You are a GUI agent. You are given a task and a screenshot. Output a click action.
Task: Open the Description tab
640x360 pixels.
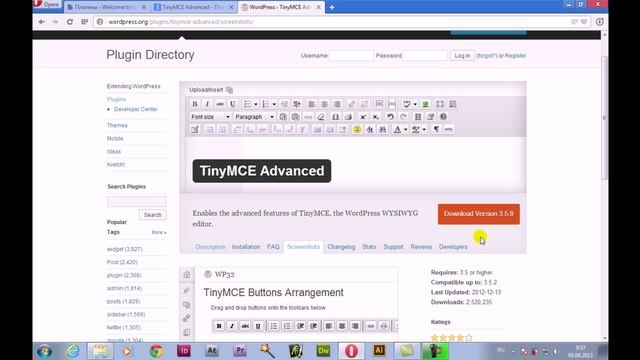coord(210,247)
